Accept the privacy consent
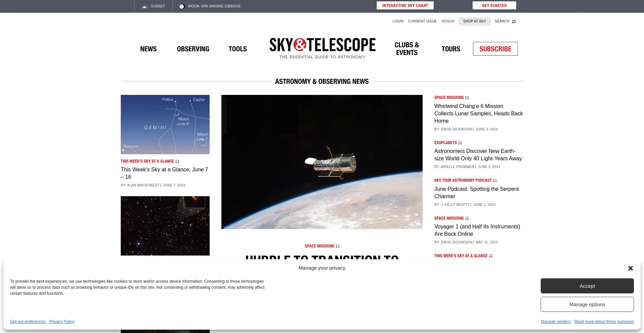This screenshot has height=333, width=644. tap(587, 286)
